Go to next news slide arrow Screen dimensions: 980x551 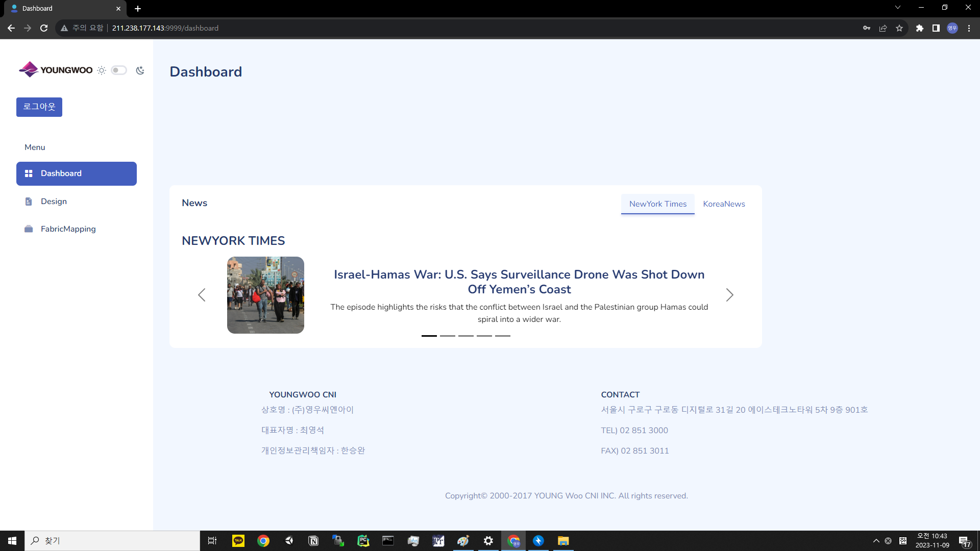pos(729,295)
